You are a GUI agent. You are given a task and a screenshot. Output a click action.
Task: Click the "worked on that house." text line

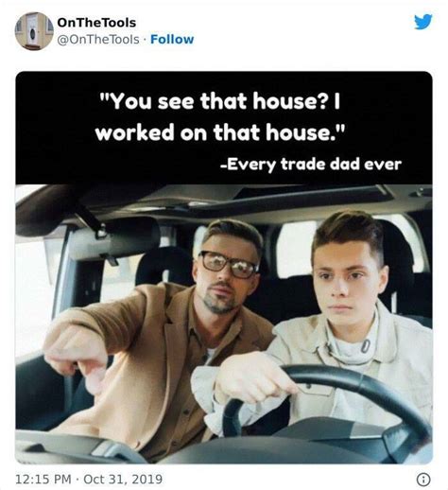[220, 132]
